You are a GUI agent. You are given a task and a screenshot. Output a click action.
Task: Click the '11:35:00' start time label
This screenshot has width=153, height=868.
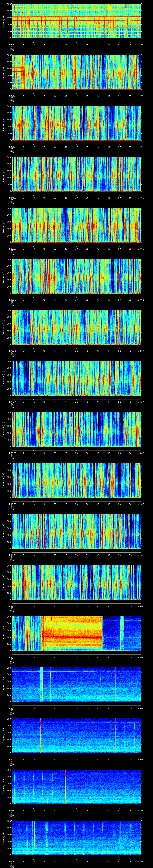12,248
